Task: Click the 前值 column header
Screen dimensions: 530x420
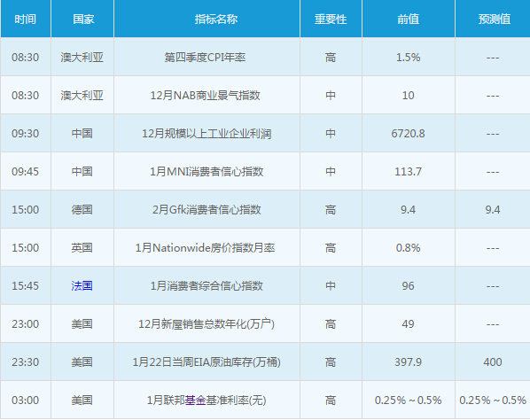Action: pyautogui.click(x=409, y=19)
